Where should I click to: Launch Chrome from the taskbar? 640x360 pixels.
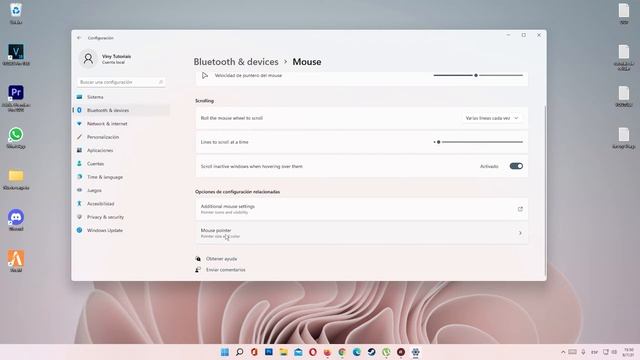342,352
